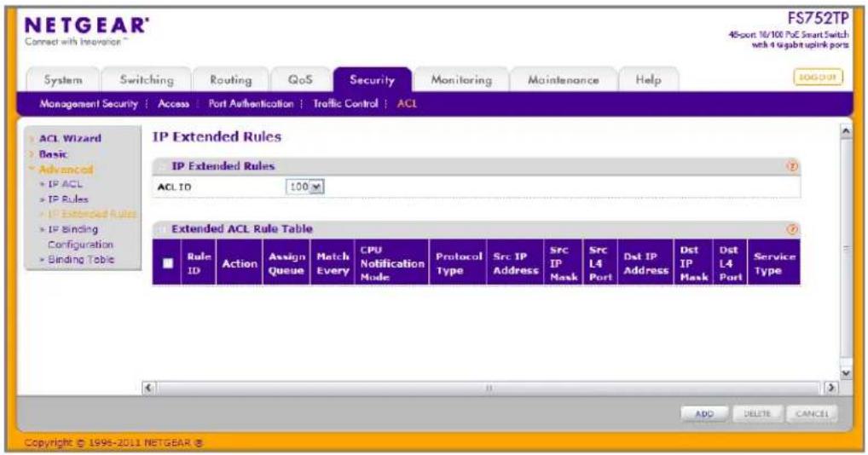Switch to the Maintenance tab
Screen dimensions: 868x455
click(563, 79)
